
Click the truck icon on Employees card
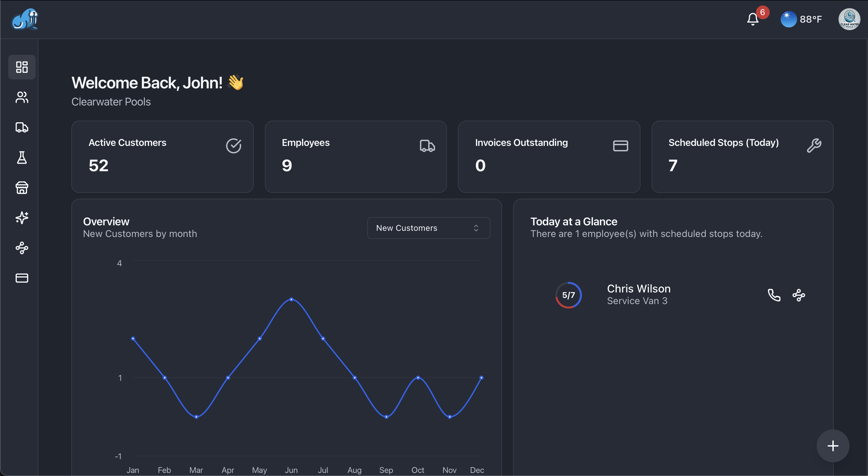coord(427,146)
